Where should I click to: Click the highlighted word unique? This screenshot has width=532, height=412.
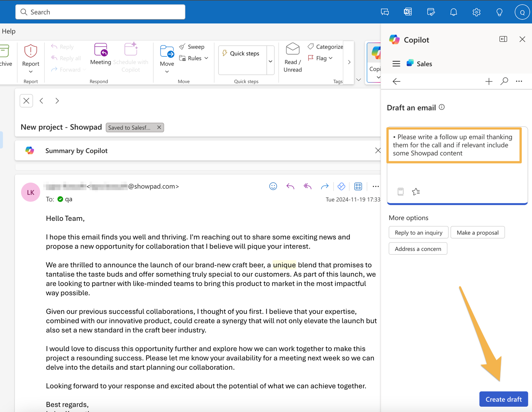point(284,265)
